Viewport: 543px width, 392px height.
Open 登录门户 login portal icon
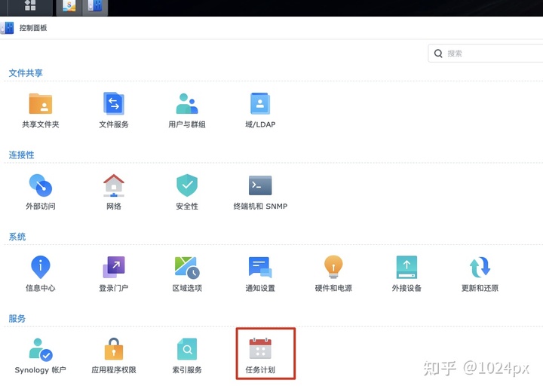(113, 267)
